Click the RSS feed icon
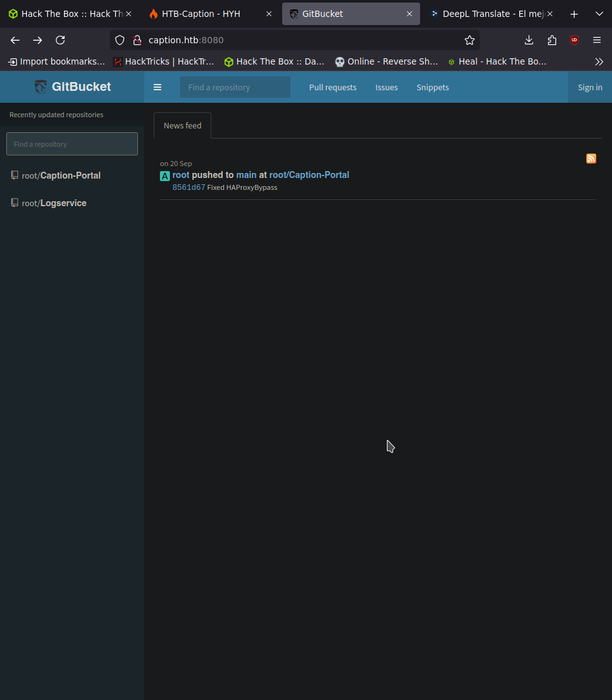 (x=591, y=159)
